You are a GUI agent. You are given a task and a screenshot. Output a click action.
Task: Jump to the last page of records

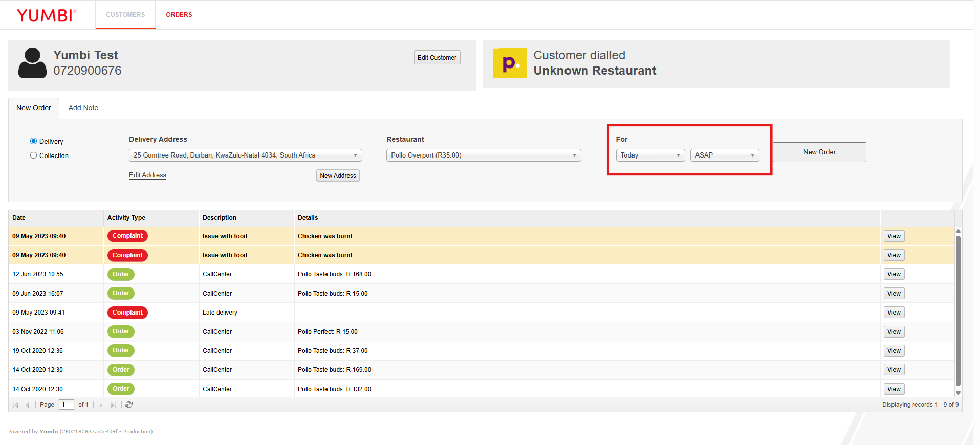pyautogui.click(x=113, y=405)
